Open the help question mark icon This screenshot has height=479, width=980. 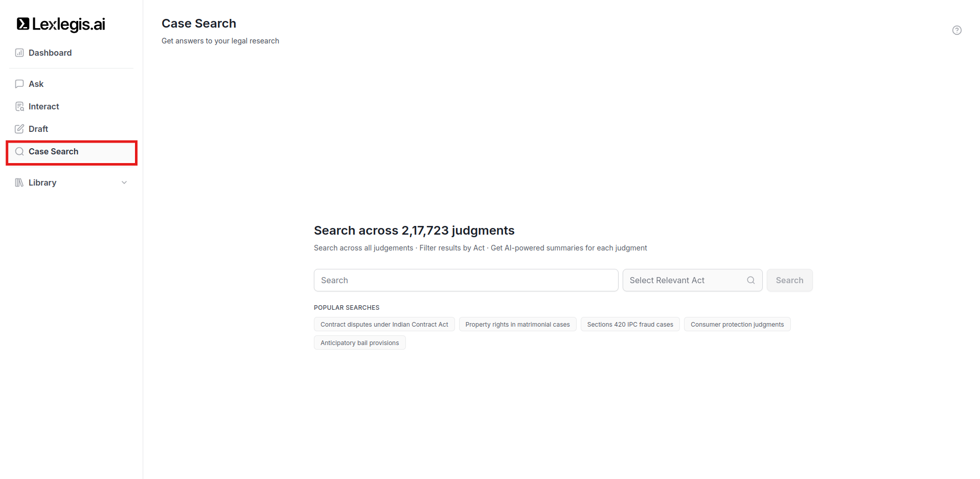(956, 30)
